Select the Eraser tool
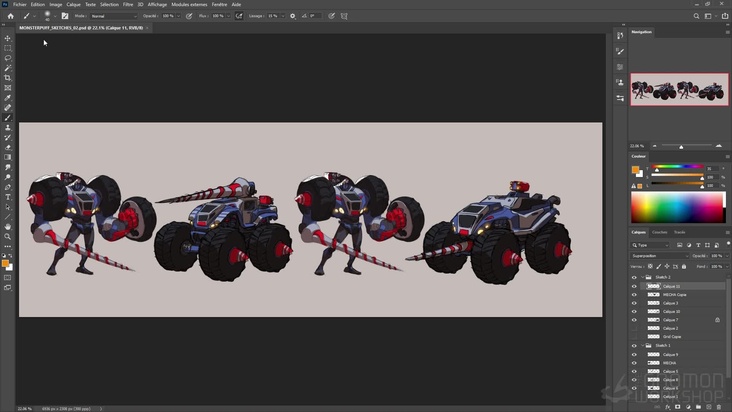Screen dimensions: 732x412 pyautogui.click(x=7, y=147)
